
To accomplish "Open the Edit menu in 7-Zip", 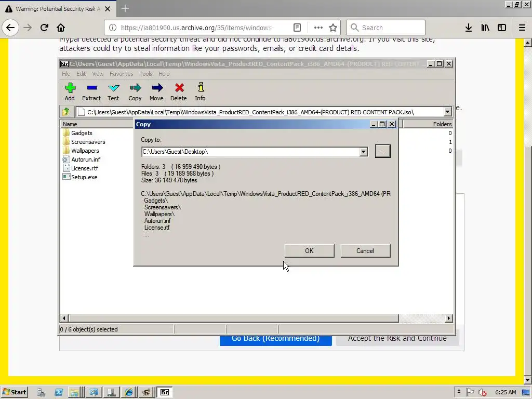I will (x=81, y=74).
